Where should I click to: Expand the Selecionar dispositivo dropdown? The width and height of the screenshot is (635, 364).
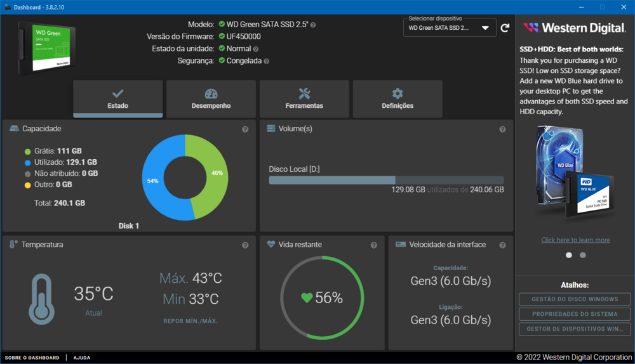450,28
